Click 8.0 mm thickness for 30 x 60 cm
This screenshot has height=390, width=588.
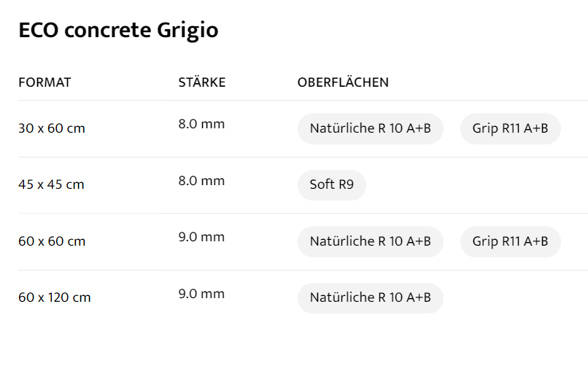201,124
